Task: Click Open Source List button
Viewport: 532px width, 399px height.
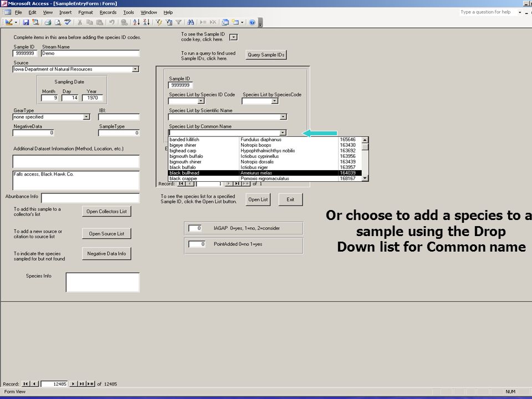Action: click(106, 233)
